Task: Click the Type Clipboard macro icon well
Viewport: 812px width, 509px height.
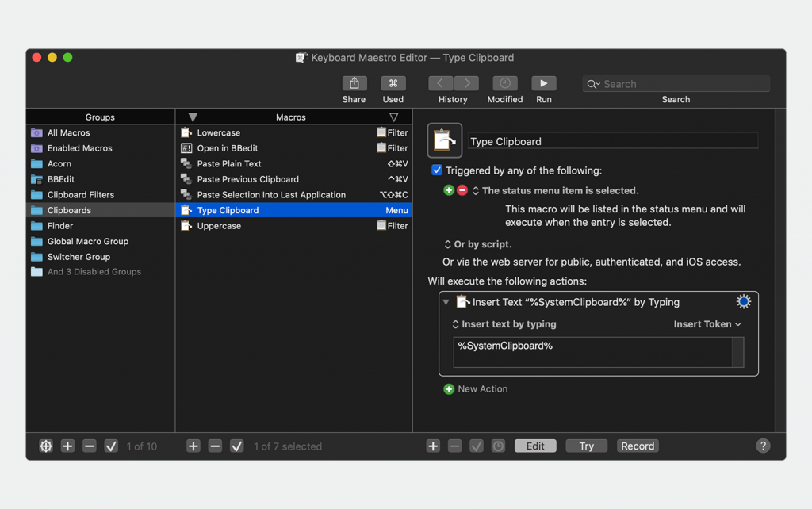Action: click(x=444, y=140)
